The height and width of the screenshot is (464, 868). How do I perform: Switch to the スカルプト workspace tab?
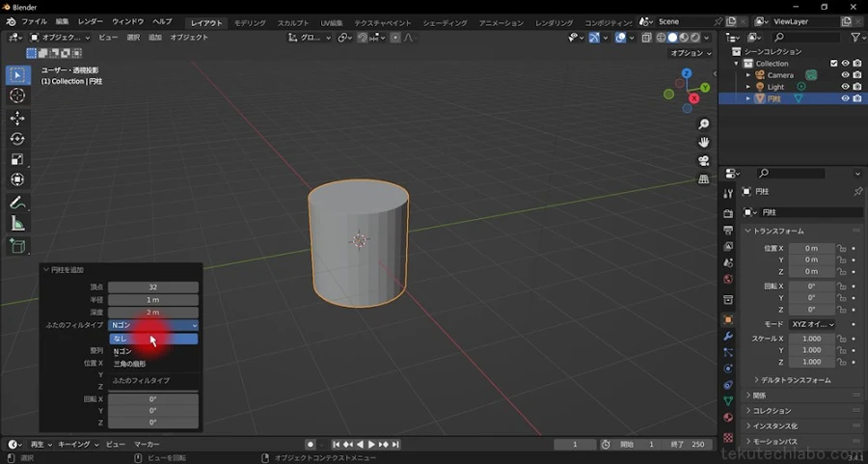click(x=293, y=23)
